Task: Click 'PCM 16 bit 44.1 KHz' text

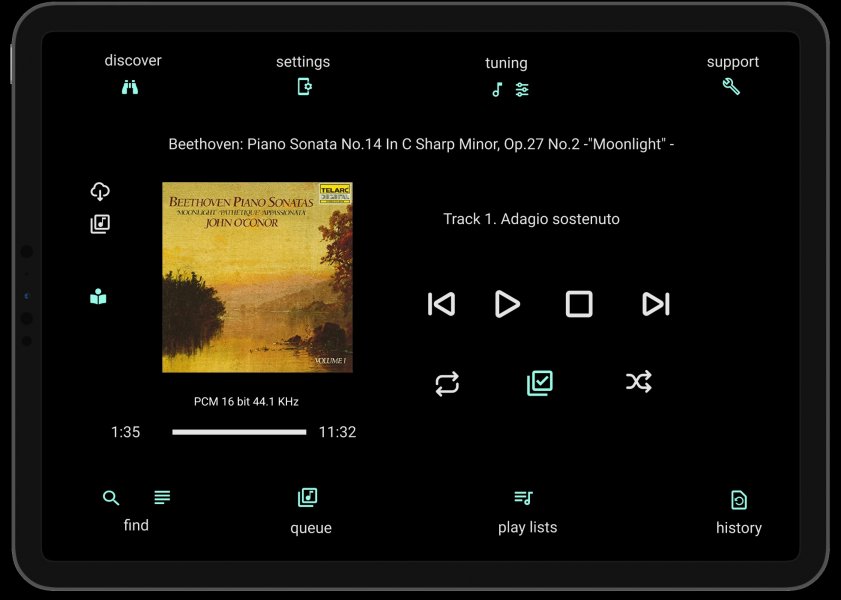Action: (x=246, y=402)
